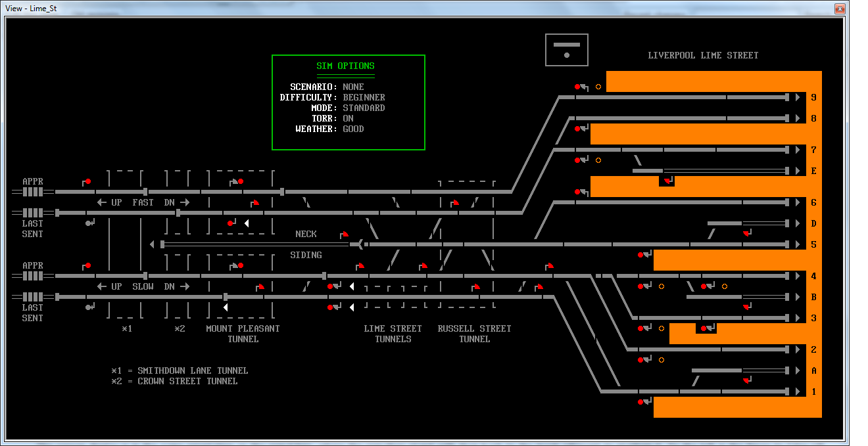The image size is (868, 446).
Task: Click the left arrow beside UP SLOW
Action: [101, 286]
